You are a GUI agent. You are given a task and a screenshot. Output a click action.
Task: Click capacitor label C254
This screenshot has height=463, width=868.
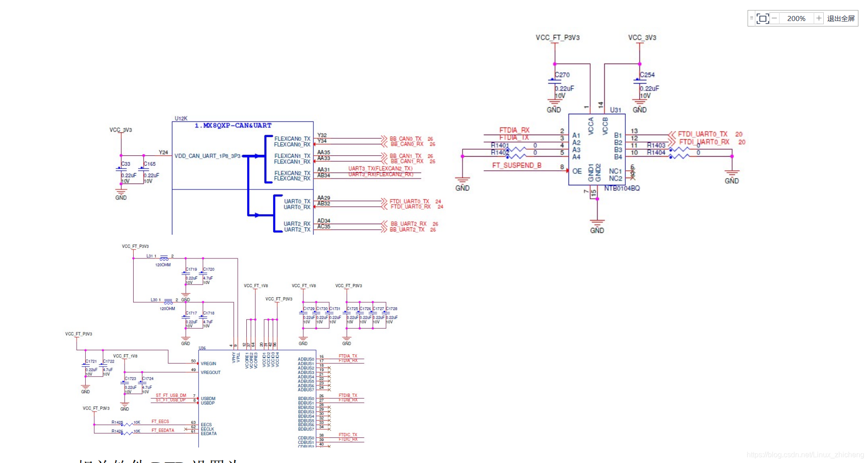[647, 75]
